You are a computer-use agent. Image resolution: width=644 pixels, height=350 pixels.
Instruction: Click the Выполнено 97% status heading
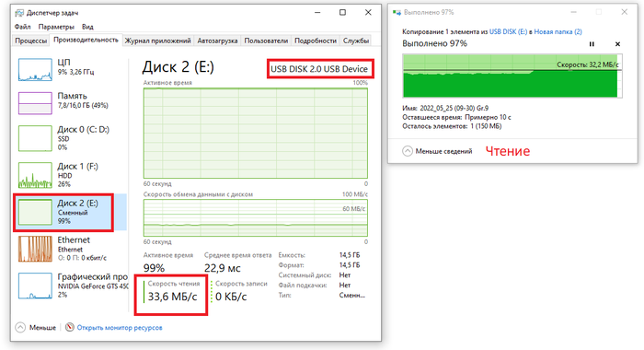coord(434,43)
